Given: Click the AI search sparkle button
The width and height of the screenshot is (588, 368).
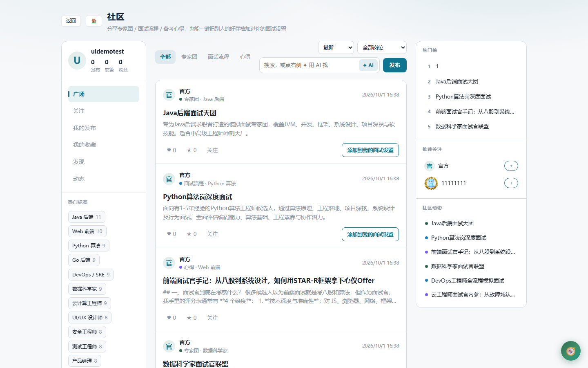Looking at the screenshot, I should 368,65.
